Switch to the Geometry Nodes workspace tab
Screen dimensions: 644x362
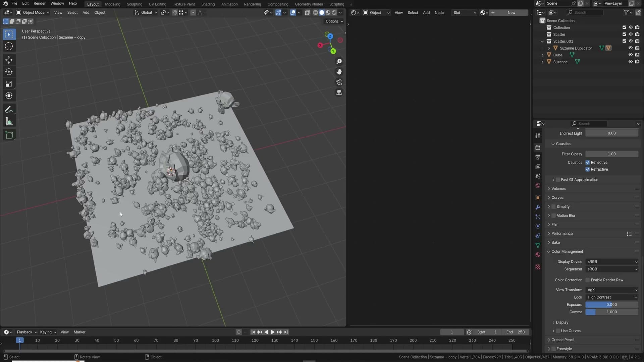[309, 4]
